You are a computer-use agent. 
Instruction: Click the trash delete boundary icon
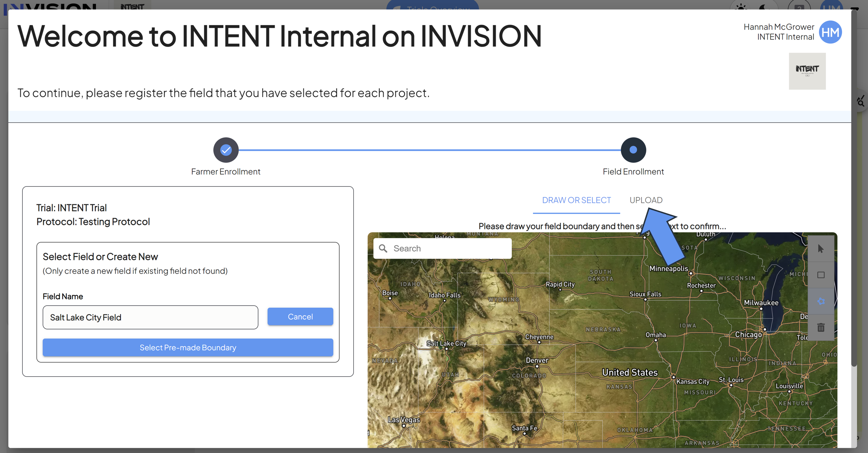pos(821,327)
